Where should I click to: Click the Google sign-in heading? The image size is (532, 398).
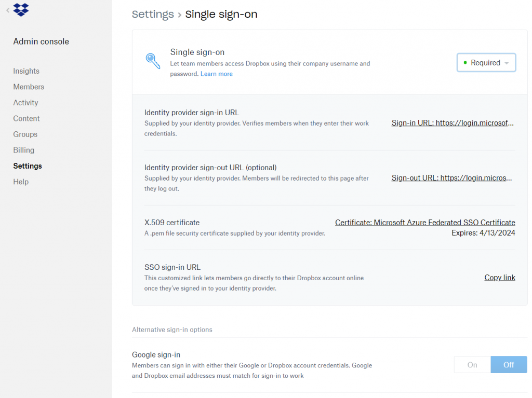point(156,354)
